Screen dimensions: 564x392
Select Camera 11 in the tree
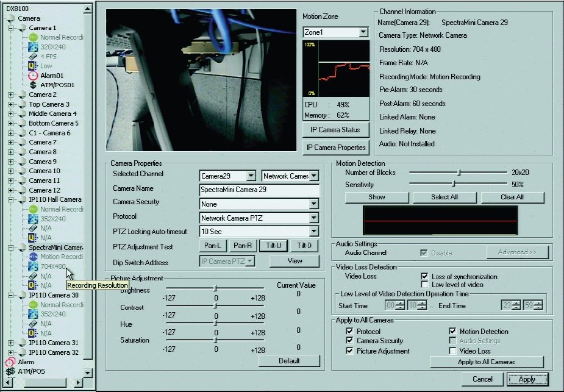click(x=45, y=180)
